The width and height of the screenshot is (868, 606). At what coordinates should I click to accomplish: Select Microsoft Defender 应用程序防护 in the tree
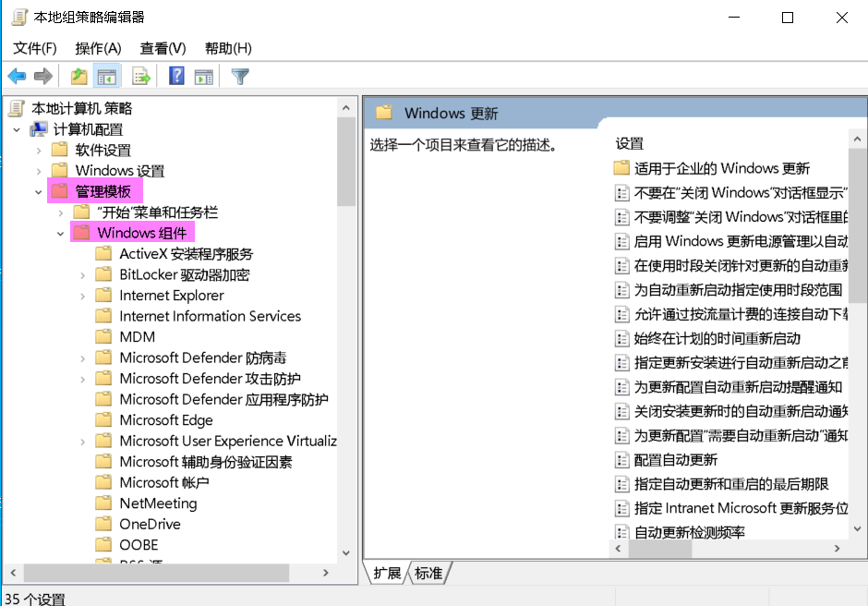point(223,399)
